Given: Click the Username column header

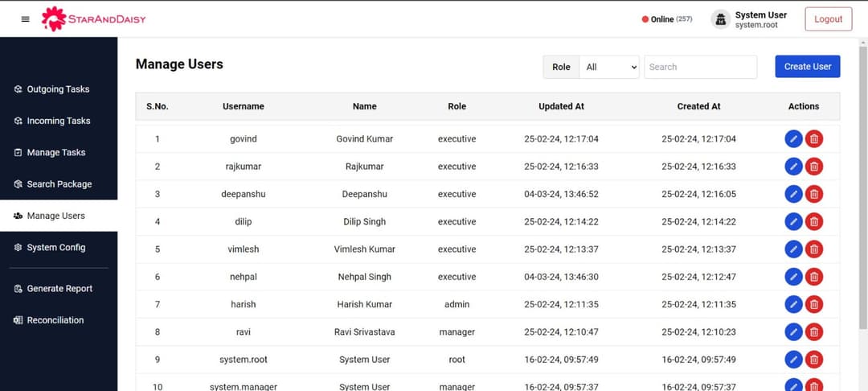Looking at the screenshot, I should click(243, 106).
